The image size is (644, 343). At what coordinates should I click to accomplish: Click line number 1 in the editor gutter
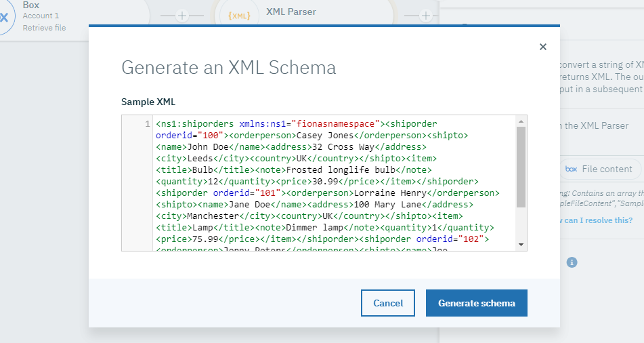coord(147,124)
